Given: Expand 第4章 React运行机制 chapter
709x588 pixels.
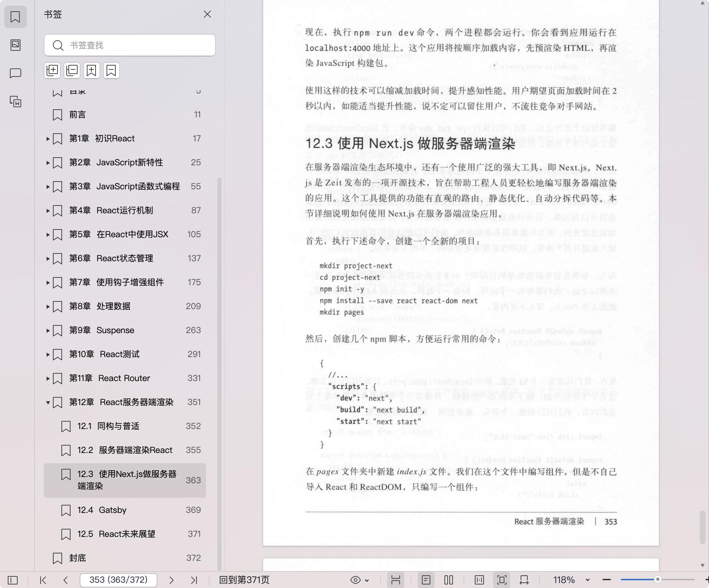Looking at the screenshot, I should click(48, 211).
